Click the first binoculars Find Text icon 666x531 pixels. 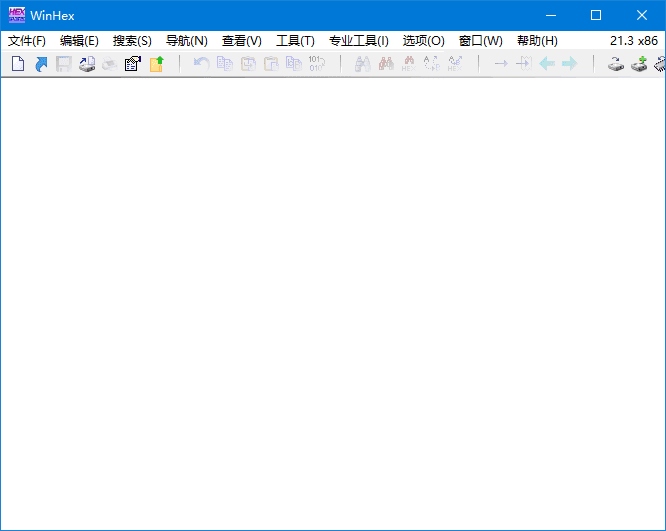pos(362,64)
